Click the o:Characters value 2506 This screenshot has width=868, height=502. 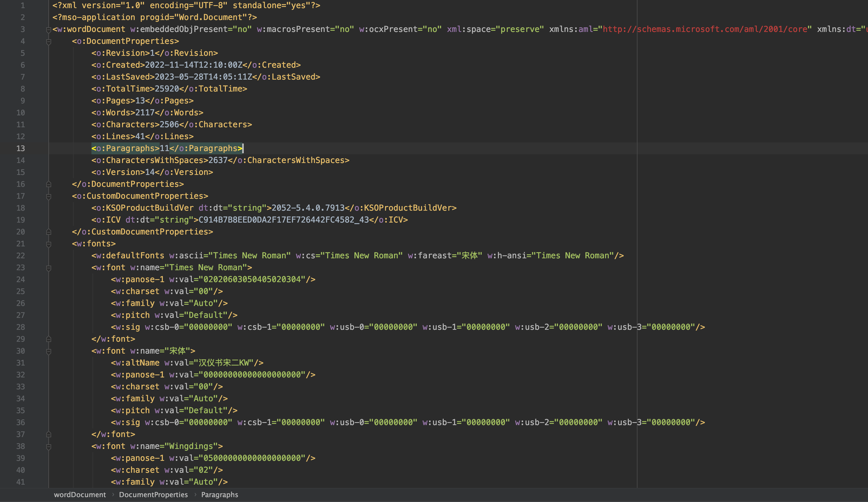tap(169, 125)
